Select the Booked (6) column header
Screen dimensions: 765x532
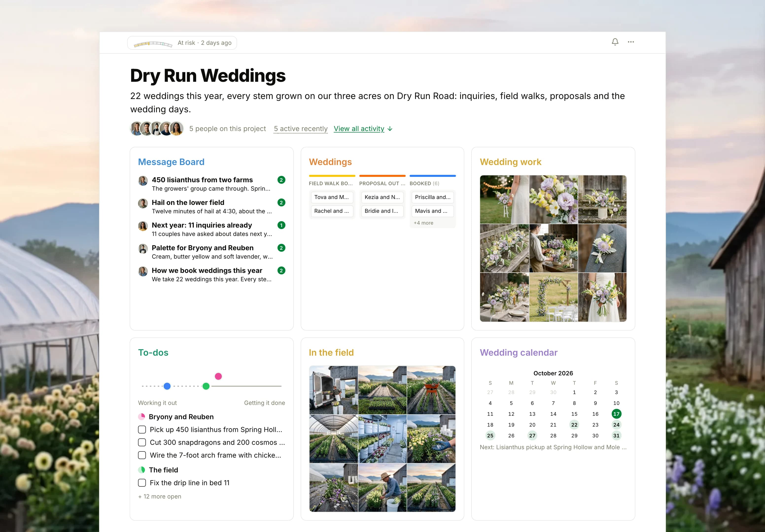click(424, 183)
